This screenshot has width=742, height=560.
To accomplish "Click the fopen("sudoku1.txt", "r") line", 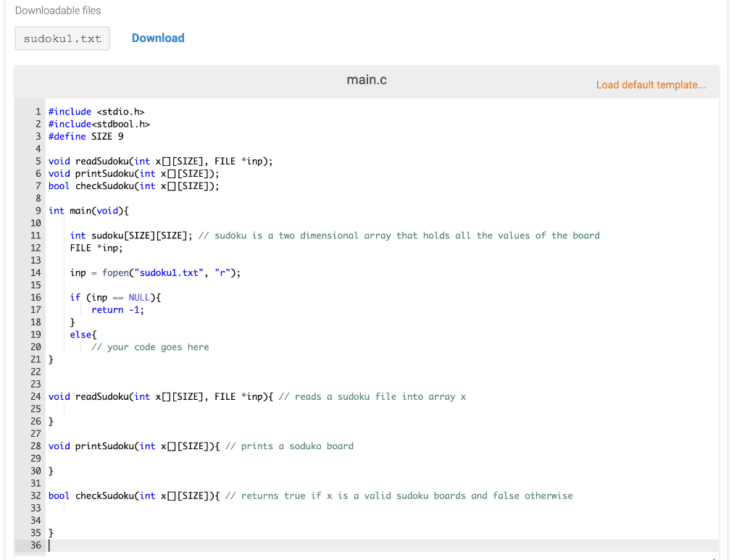I will (155, 272).
